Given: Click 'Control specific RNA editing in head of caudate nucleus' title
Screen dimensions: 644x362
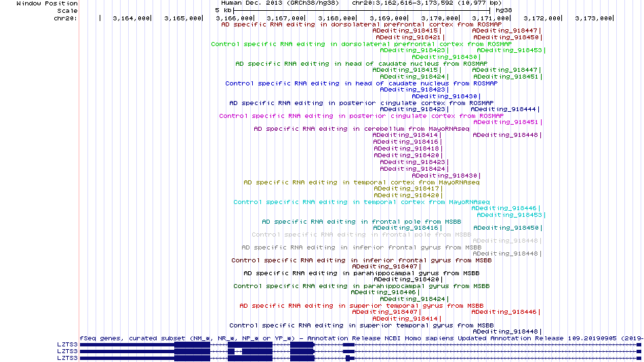Looking at the screenshot, I should pos(361,83).
